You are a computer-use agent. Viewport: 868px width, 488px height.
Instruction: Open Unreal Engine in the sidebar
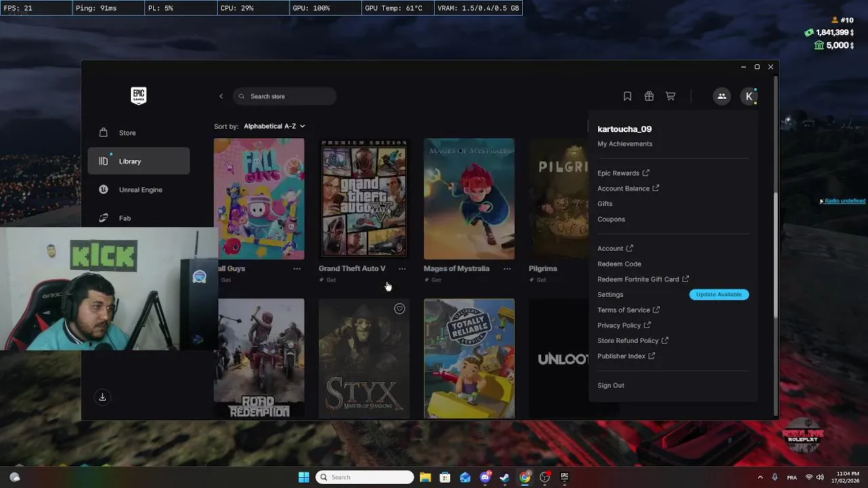click(138, 190)
